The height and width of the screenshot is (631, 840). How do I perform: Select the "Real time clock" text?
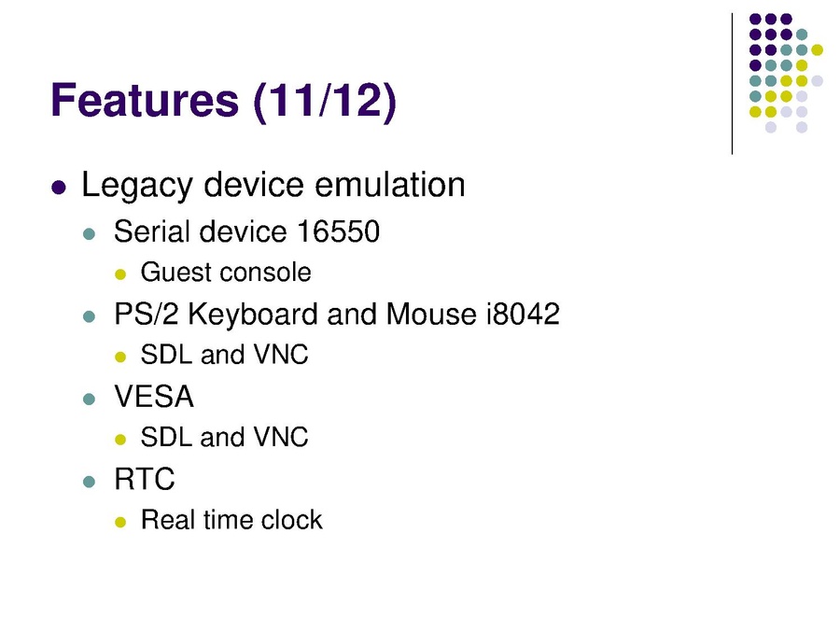231,520
